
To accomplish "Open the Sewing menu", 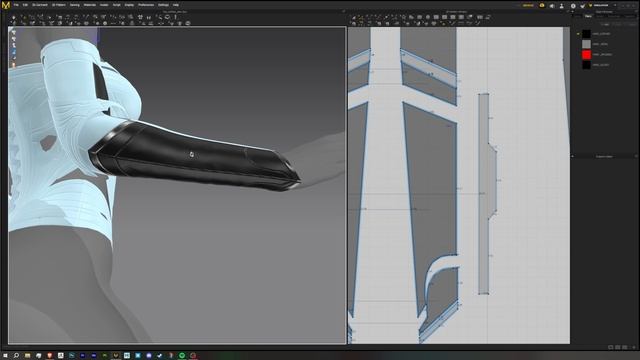I will point(75,5).
